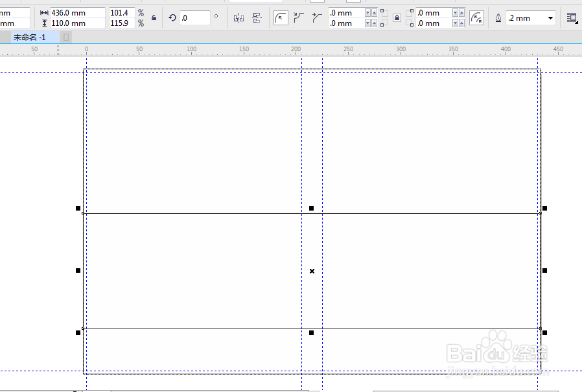Screen dimensions: 582x392
Task: Increase the top-right corner radius value
Action: click(461, 13)
